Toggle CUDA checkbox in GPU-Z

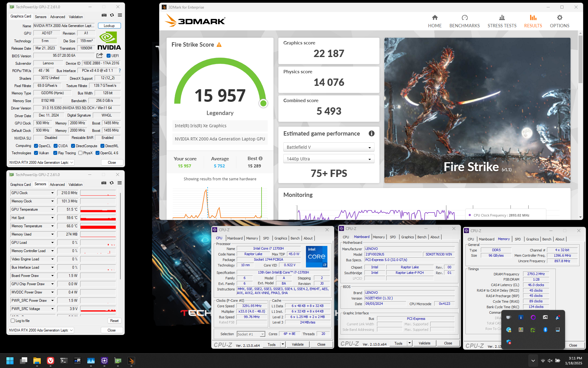coord(55,146)
